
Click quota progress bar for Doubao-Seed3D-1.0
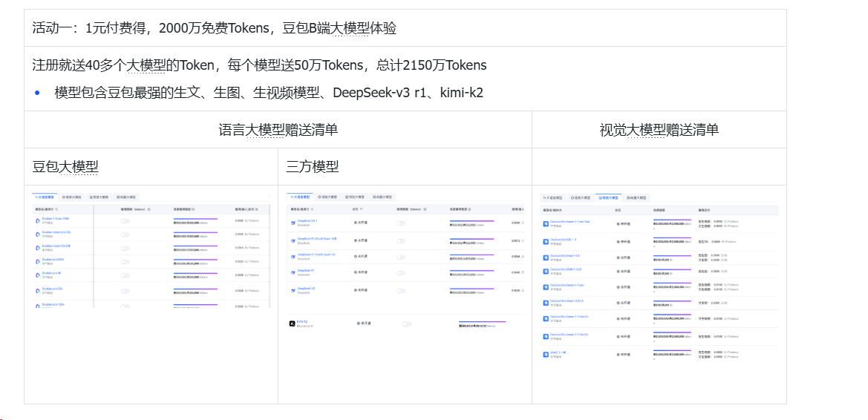click(672, 238)
